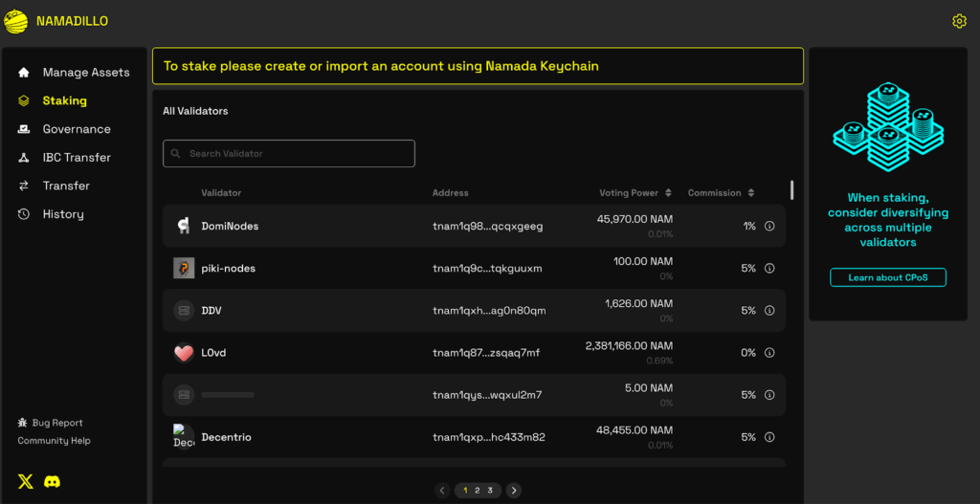The height and width of the screenshot is (504, 980).
Task: Go to previous validators page
Action: coord(442,491)
